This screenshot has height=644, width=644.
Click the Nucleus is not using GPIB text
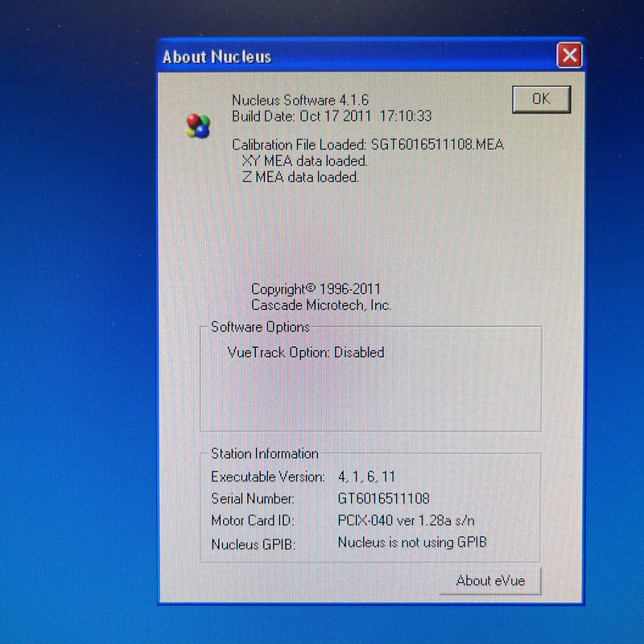point(411,543)
